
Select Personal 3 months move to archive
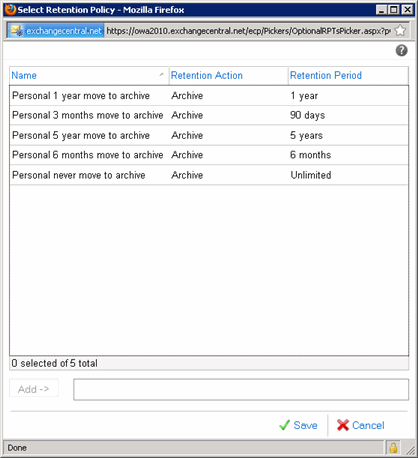pyautogui.click(x=209, y=115)
